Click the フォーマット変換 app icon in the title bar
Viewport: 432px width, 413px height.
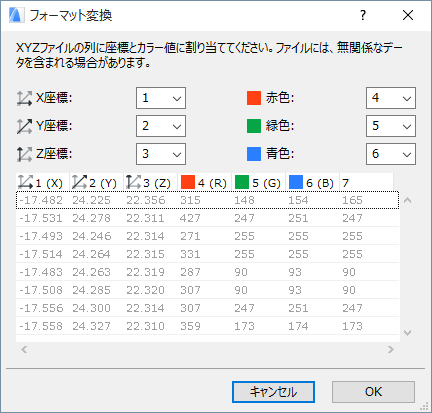(16, 15)
